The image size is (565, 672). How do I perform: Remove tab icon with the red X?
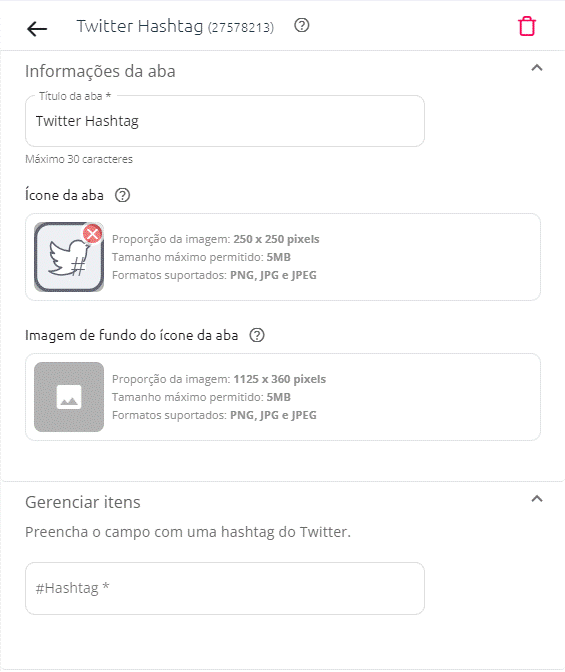click(92, 234)
